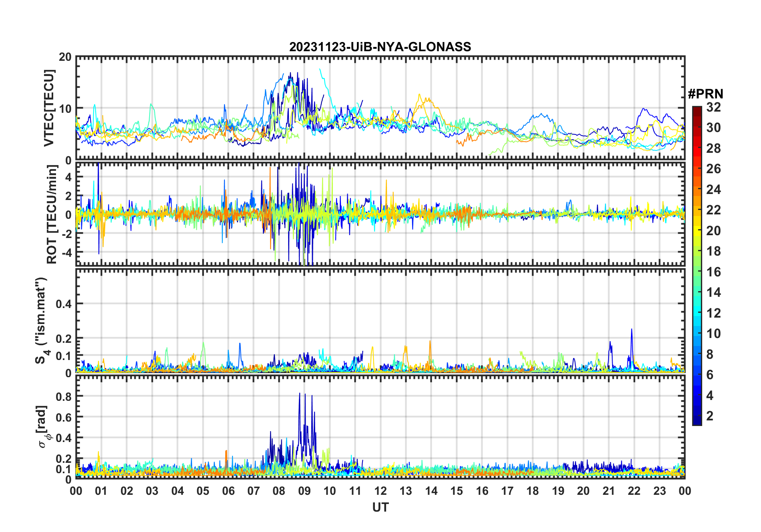Click colorbar tick label 28
The image size is (761, 532).
click(x=713, y=148)
